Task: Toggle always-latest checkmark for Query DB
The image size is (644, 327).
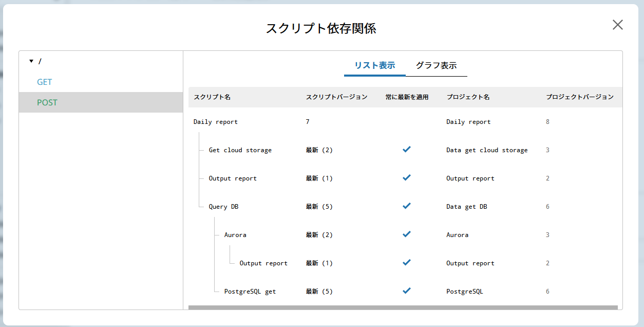Action: pos(407,206)
